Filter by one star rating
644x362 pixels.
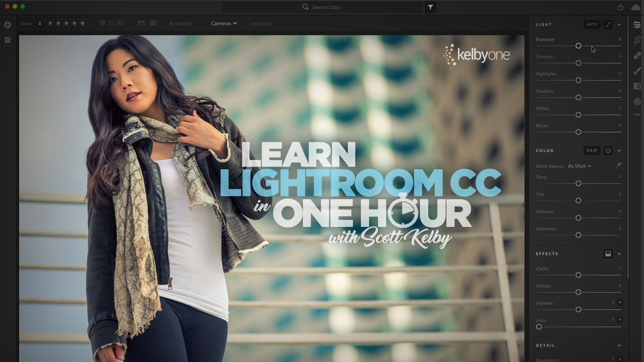50,23
